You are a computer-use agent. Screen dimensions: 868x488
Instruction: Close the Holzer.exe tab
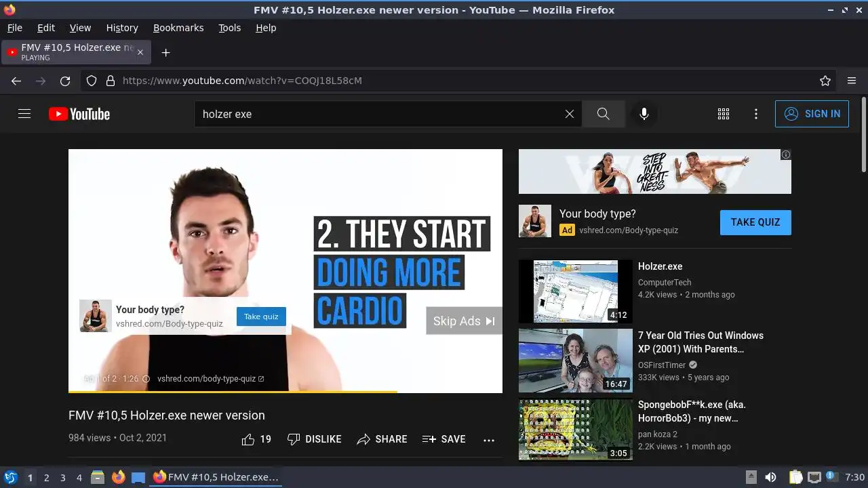(x=140, y=52)
